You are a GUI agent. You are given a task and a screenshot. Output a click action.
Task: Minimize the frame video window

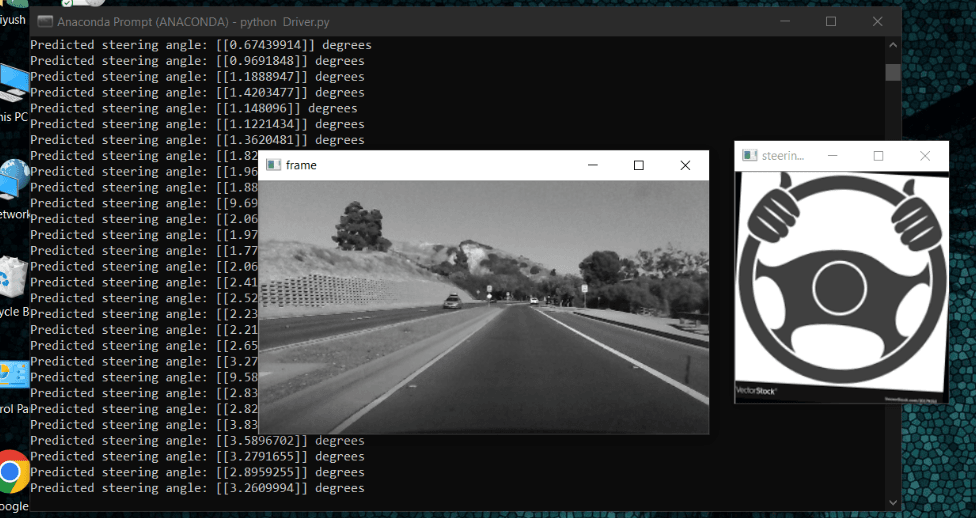[592, 165]
